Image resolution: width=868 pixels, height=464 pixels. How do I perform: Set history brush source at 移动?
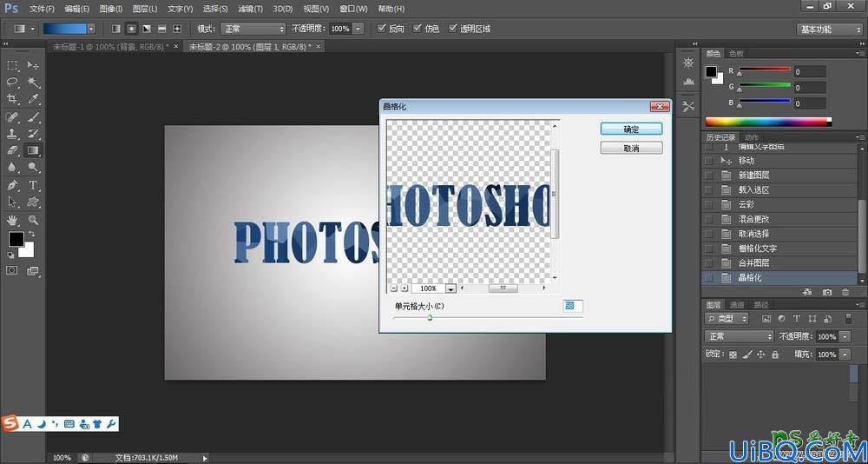708,161
